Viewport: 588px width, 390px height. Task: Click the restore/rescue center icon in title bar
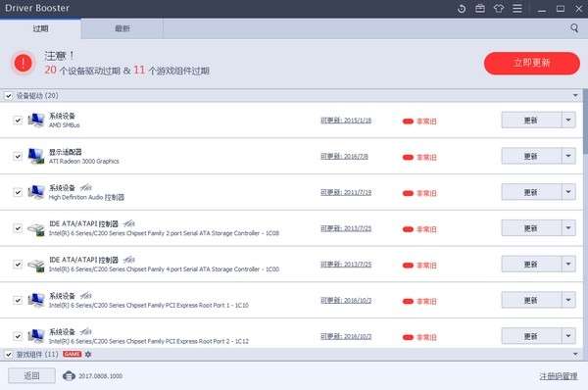[462, 9]
